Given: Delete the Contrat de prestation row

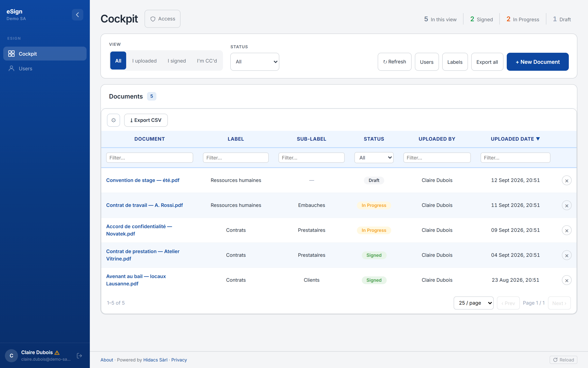Looking at the screenshot, I should pyautogui.click(x=567, y=255).
